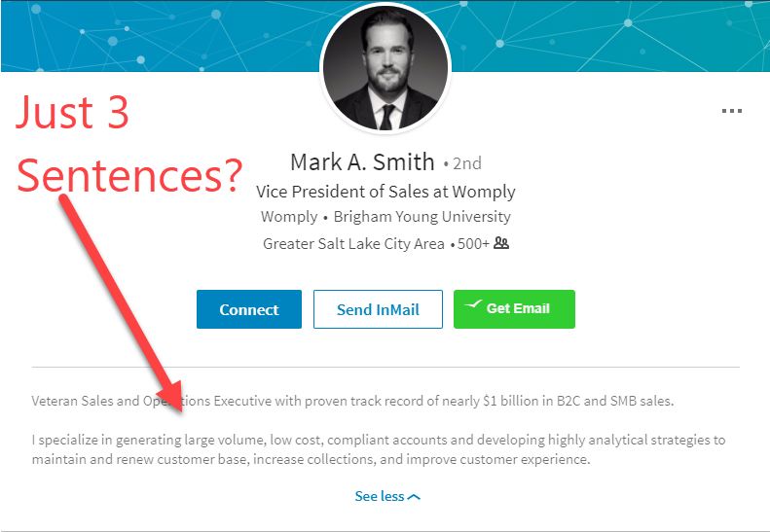Click the bird icon on Get Email

coord(473,304)
